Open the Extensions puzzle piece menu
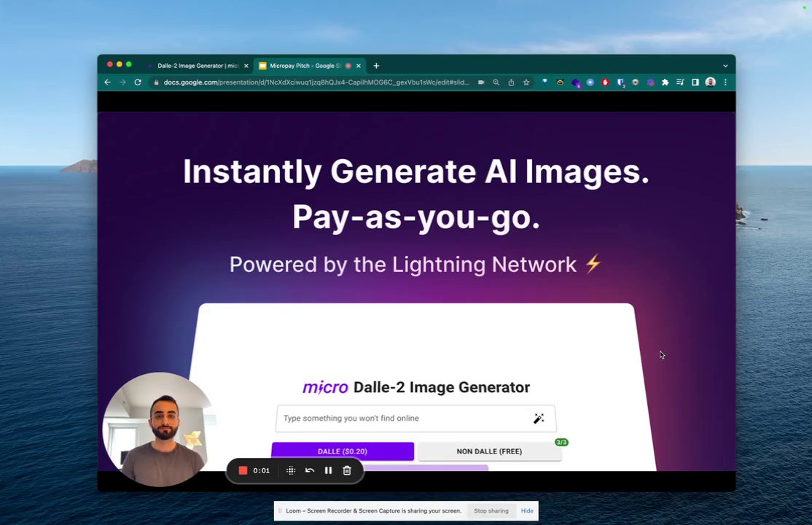 [x=665, y=82]
